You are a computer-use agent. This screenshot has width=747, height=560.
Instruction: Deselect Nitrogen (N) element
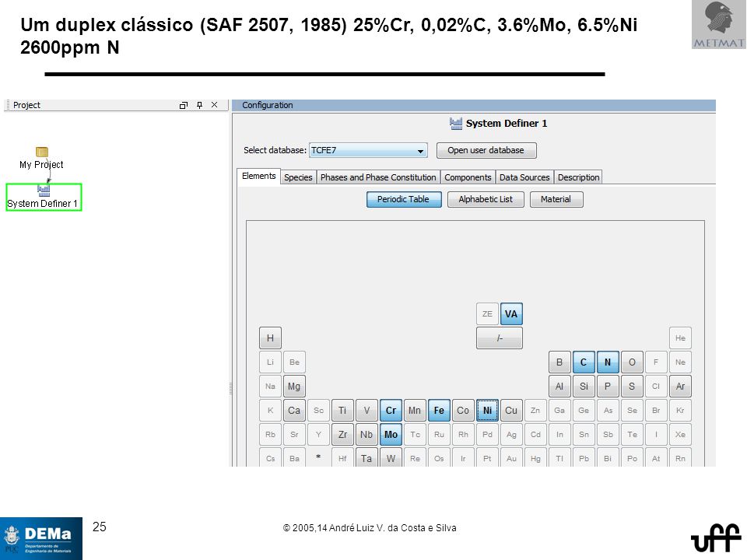[608, 362]
